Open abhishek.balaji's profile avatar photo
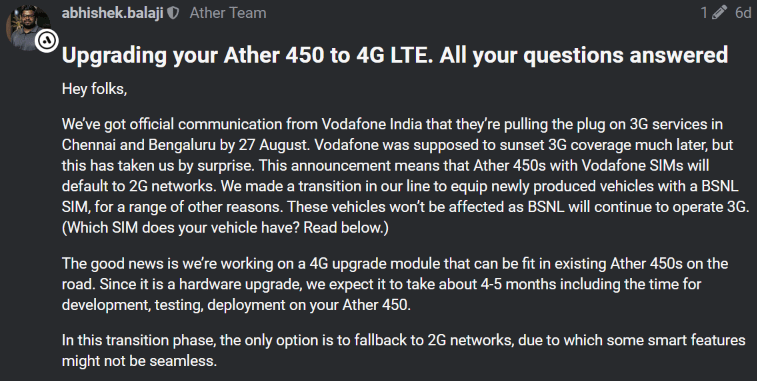757x381 pixels. (28, 27)
